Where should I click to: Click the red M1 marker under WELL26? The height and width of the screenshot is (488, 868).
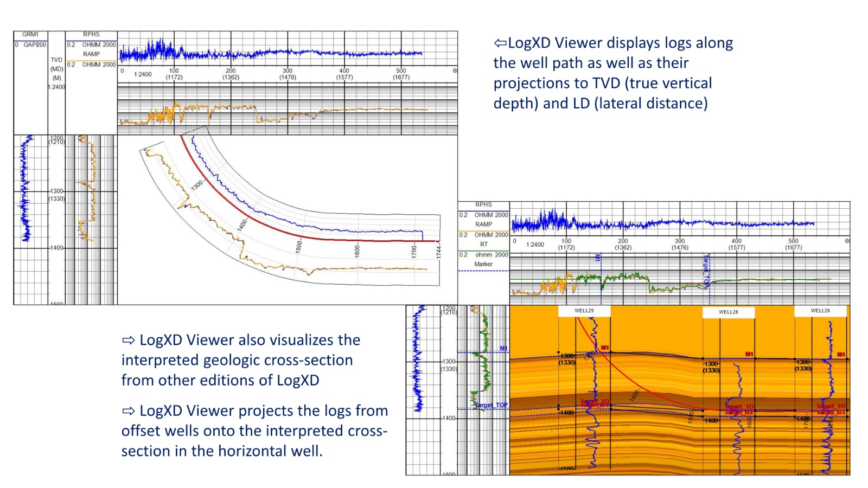coord(841,354)
